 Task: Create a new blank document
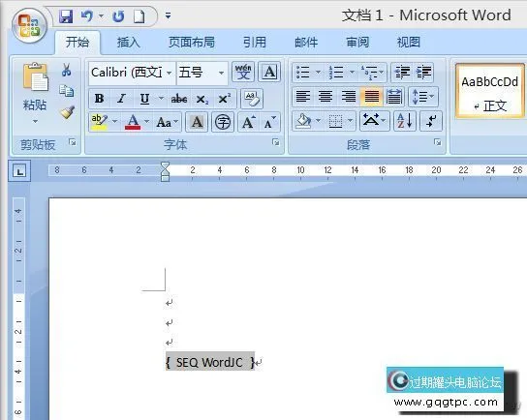(139, 15)
